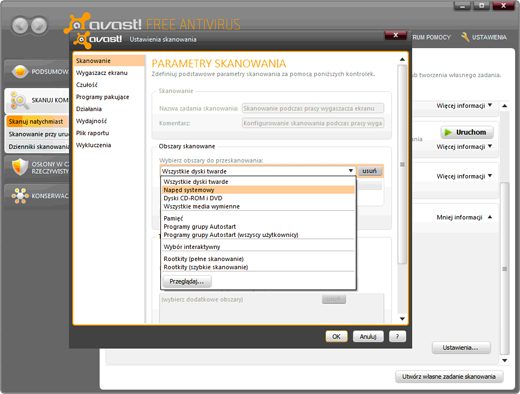Image resolution: width=520 pixels, height=394 pixels.
Task: Select Wszystkie media wymienne option
Action: pyautogui.click(x=258, y=206)
